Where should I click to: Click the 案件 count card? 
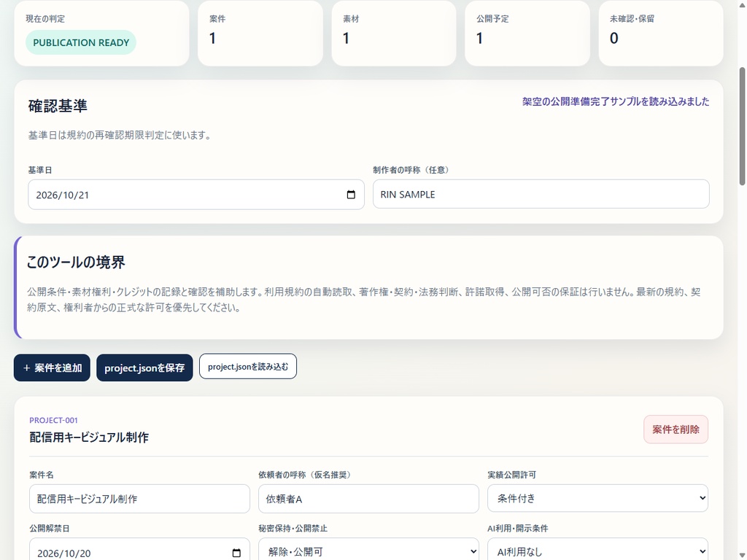[x=260, y=33]
